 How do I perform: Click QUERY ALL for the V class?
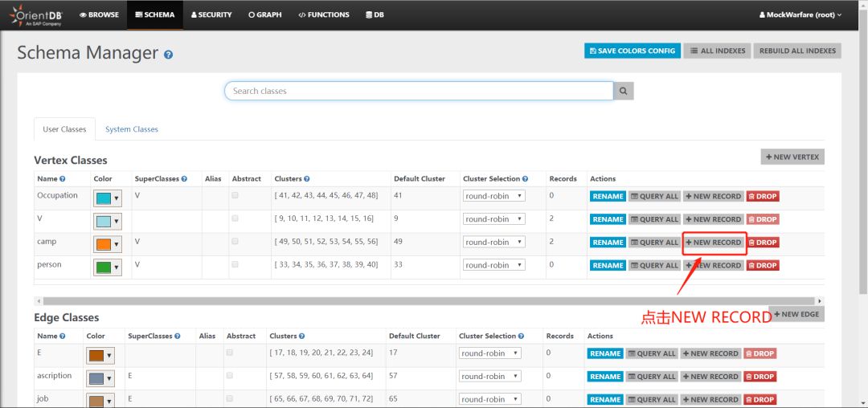[654, 219]
